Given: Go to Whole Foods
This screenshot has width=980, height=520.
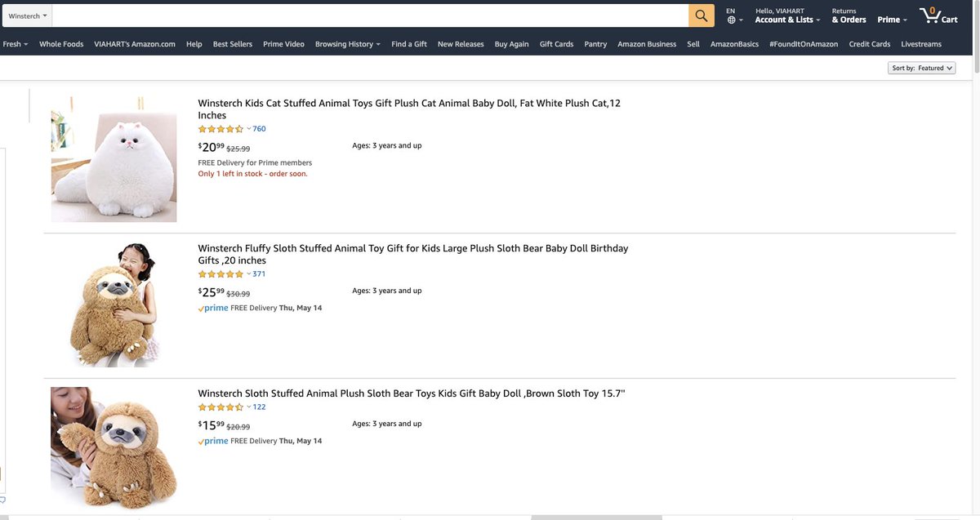Looking at the screenshot, I should pyautogui.click(x=61, y=44).
